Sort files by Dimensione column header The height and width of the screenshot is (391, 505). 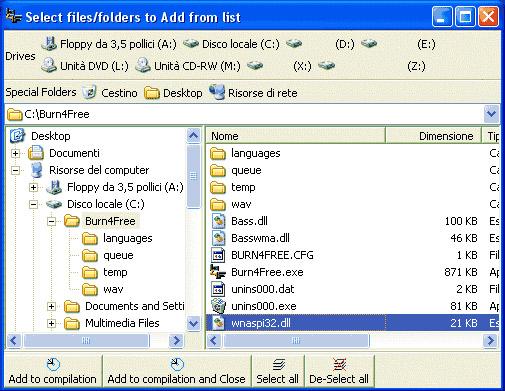click(433, 136)
